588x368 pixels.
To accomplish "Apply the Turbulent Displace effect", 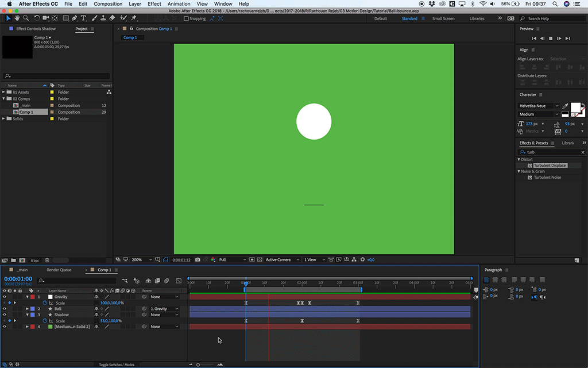I will [x=550, y=166].
